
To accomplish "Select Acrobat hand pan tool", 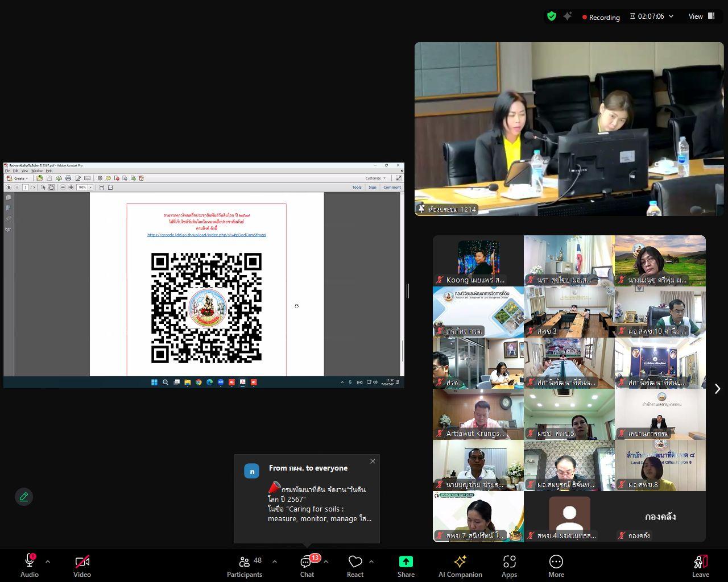I will click(x=51, y=187).
